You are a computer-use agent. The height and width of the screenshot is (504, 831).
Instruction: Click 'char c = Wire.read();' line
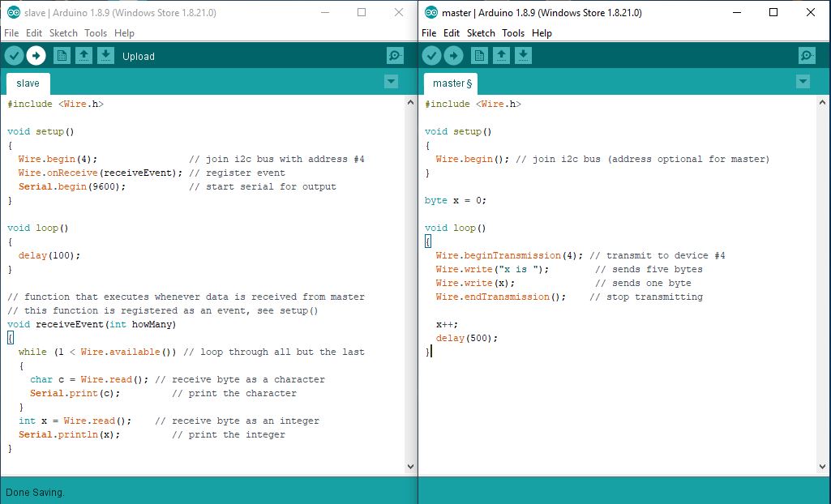89,379
